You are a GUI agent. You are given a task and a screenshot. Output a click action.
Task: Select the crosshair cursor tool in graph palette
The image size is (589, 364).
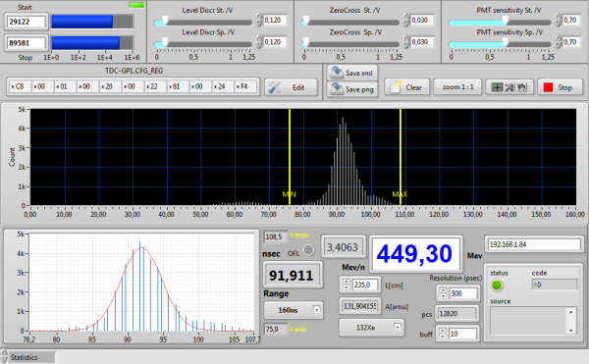click(497, 87)
